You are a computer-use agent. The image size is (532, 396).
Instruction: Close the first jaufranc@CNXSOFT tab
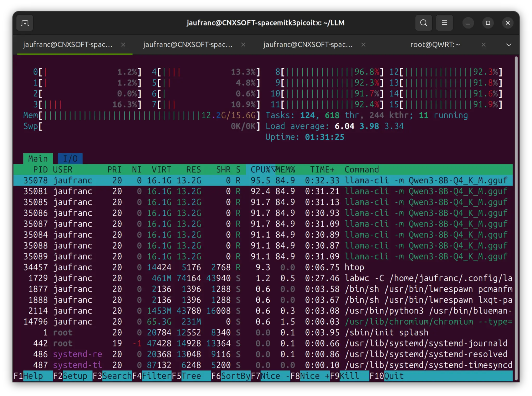pyautogui.click(x=123, y=45)
